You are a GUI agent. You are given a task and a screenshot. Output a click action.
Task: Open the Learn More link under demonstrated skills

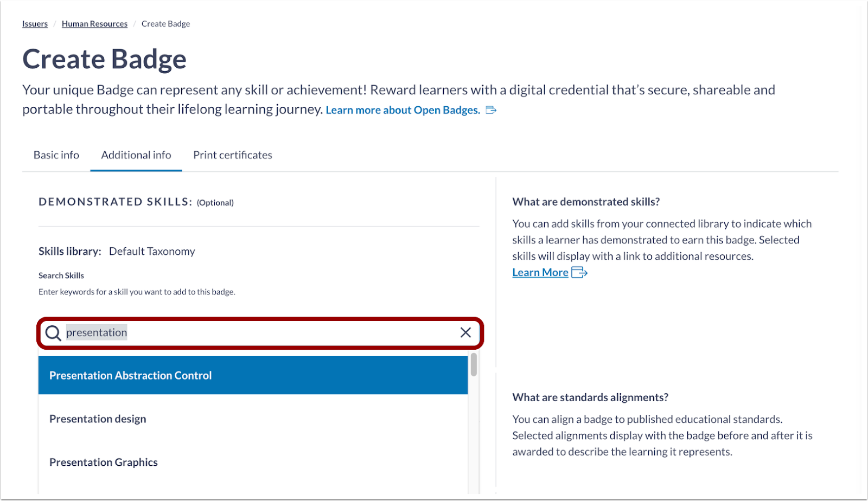[540, 272]
